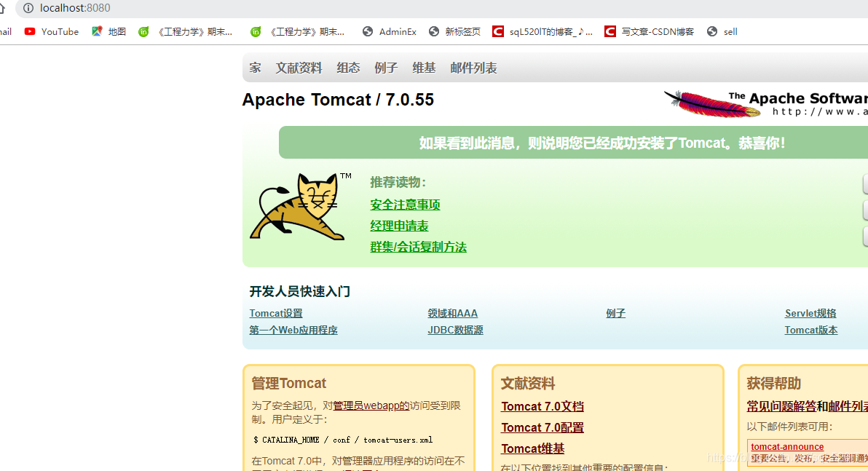868x471 pixels.
Task: Open the 安全注意事项 link
Action: 405,205
